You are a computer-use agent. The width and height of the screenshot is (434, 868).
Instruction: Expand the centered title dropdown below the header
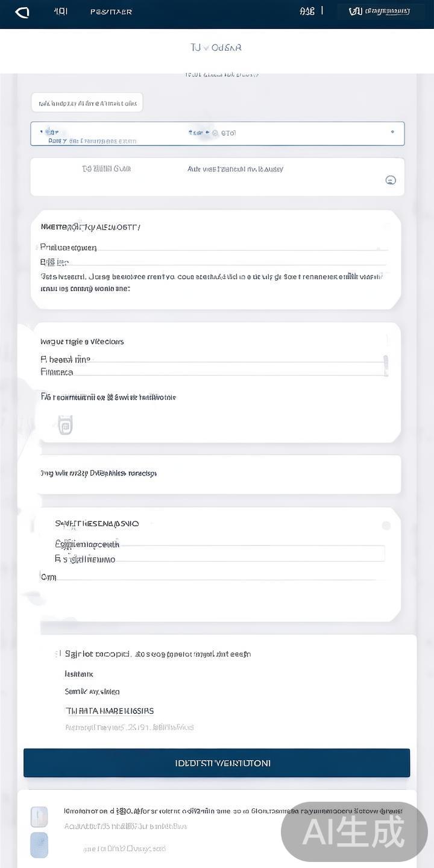coord(216,48)
